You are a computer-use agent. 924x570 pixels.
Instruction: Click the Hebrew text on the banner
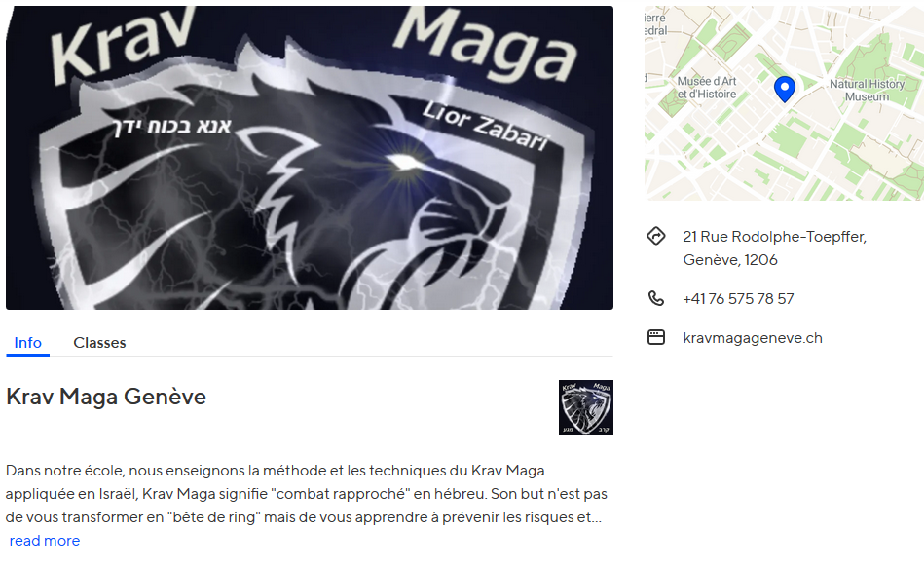171,126
